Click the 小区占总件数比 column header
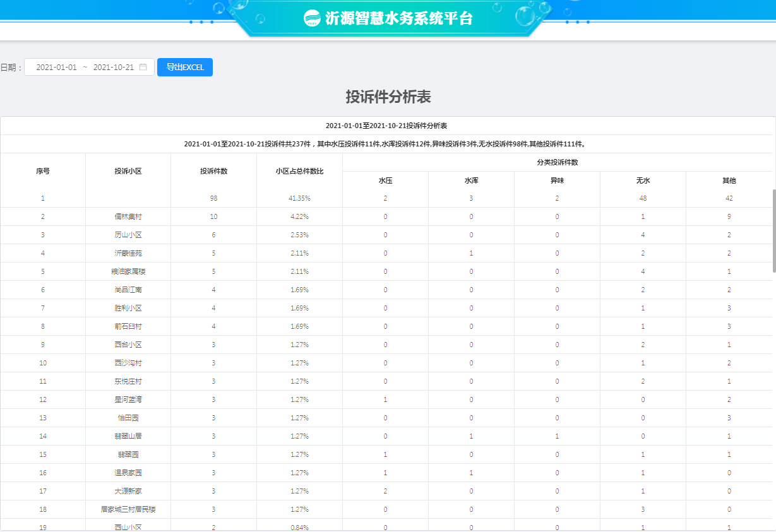This screenshot has height=532, width=776. tap(299, 171)
